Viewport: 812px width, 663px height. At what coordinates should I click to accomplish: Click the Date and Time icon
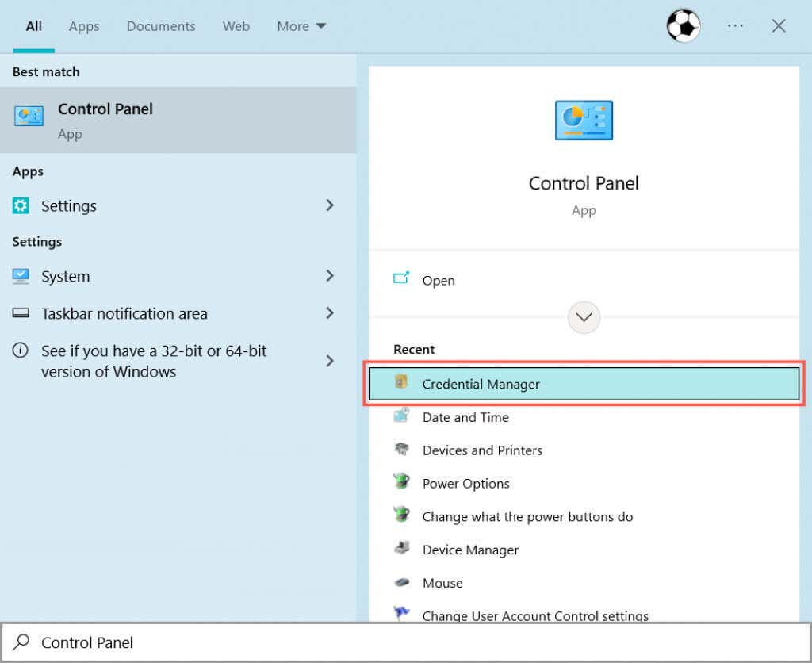click(x=401, y=416)
